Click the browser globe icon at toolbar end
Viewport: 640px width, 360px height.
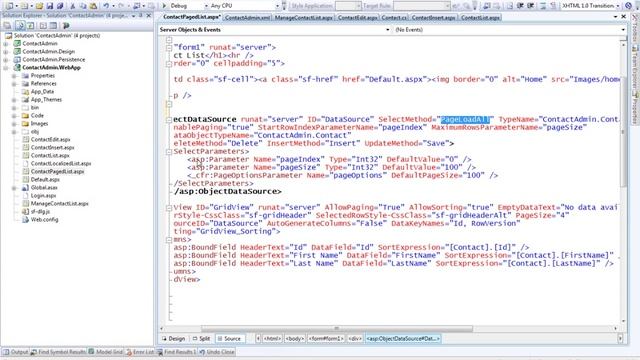tap(628, 6)
